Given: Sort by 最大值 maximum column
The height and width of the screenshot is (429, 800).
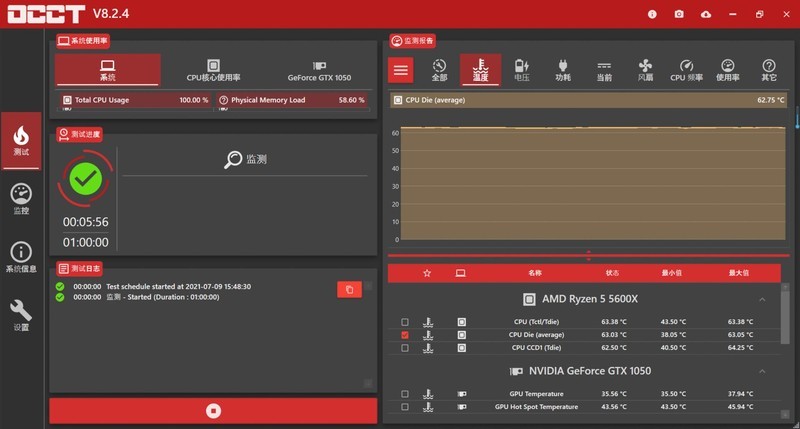Looking at the screenshot, I should (x=739, y=273).
